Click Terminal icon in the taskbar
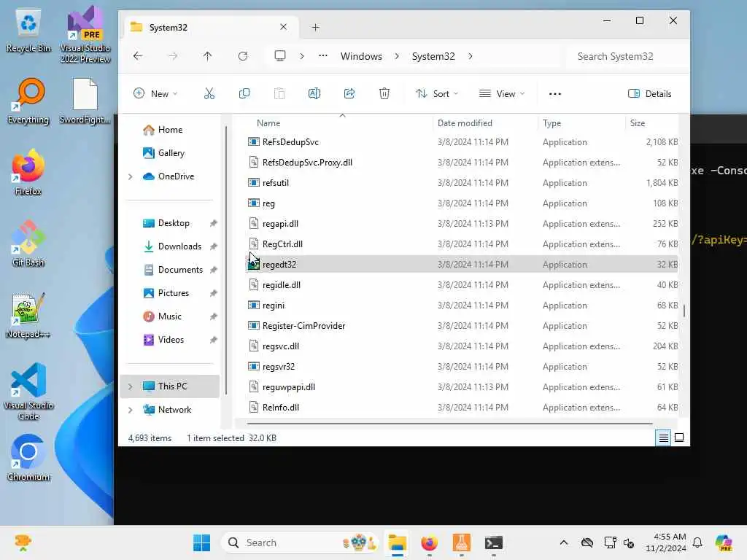 point(494,542)
